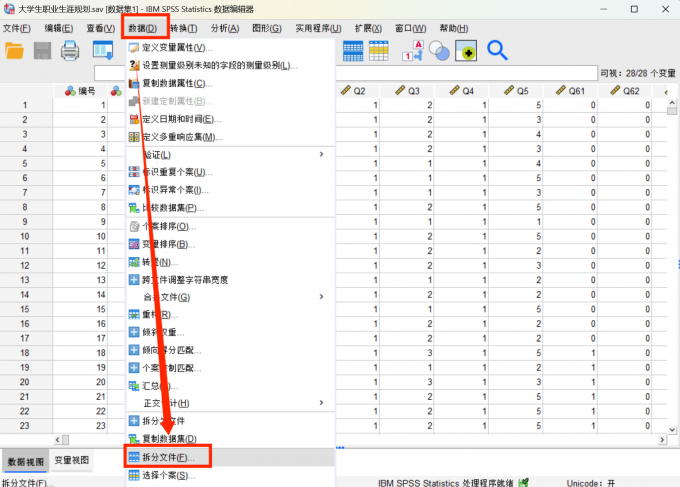Choose 定义日期和时间(E) menu entry

click(231, 119)
